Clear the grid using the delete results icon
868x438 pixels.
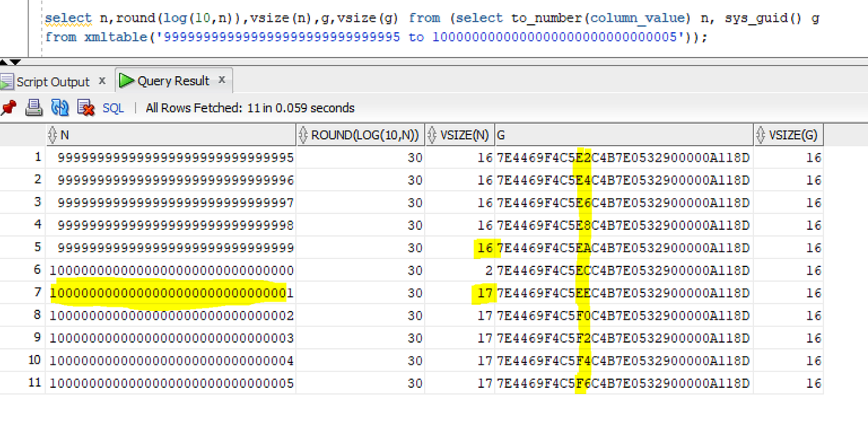pyautogui.click(x=84, y=108)
